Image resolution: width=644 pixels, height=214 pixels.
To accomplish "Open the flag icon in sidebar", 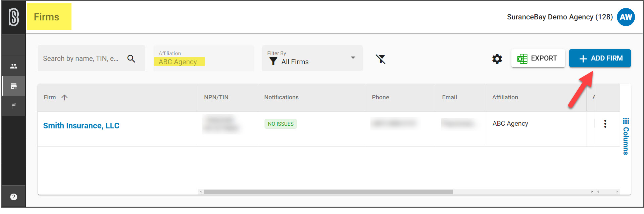I will pos(14,106).
